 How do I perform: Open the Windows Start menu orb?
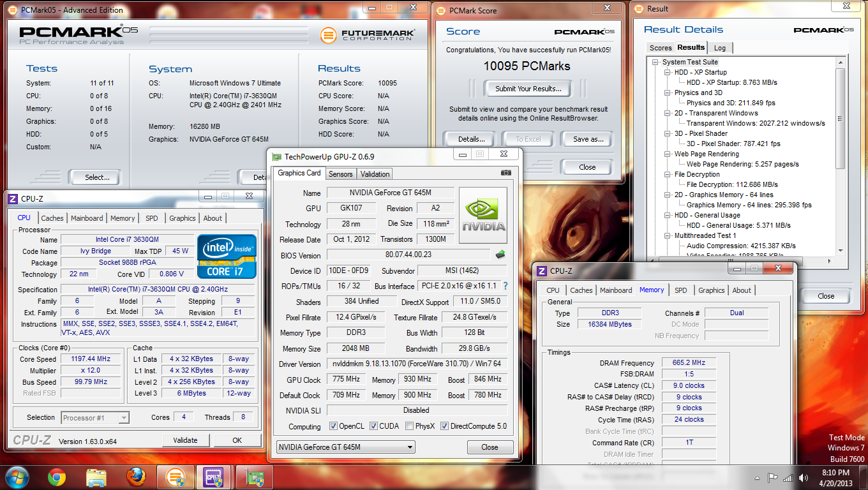[x=17, y=477]
